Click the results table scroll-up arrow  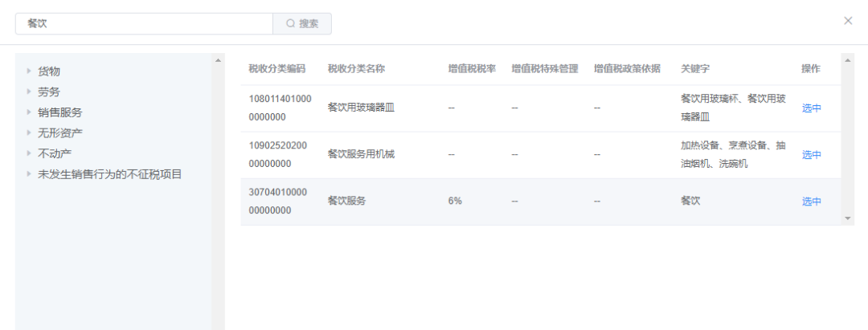click(x=848, y=60)
